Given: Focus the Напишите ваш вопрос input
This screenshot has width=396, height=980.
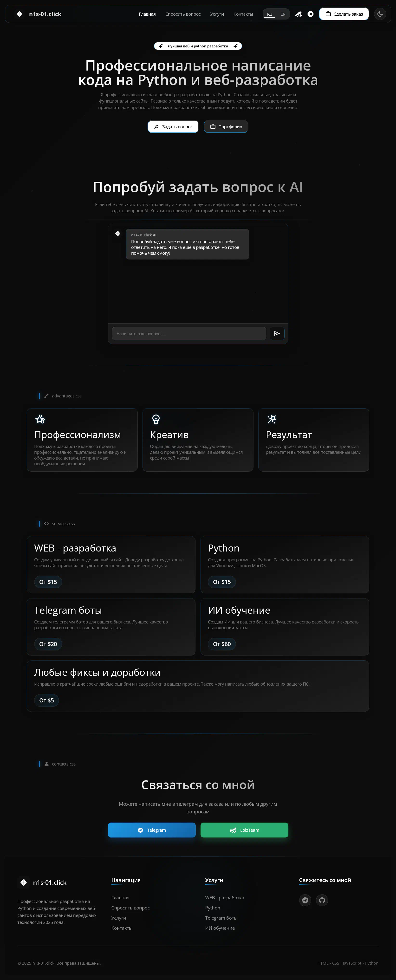Looking at the screenshot, I should (x=189, y=334).
